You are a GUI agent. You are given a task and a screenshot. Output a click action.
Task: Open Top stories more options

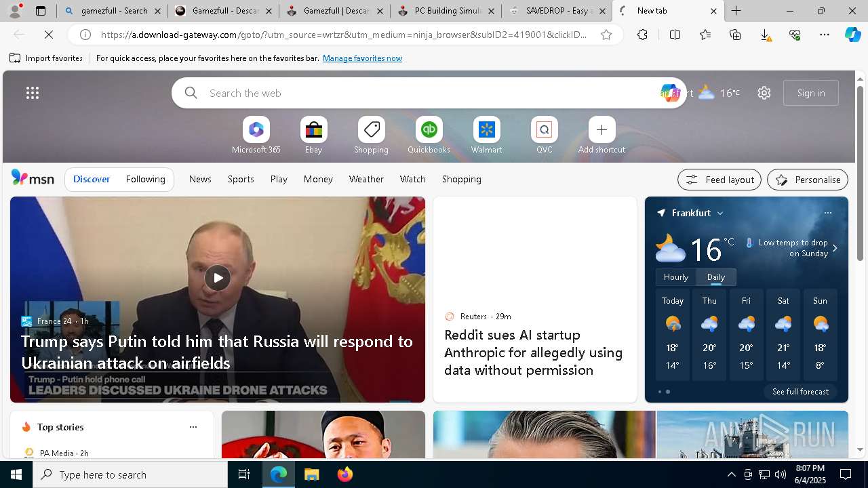pyautogui.click(x=193, y=427)
